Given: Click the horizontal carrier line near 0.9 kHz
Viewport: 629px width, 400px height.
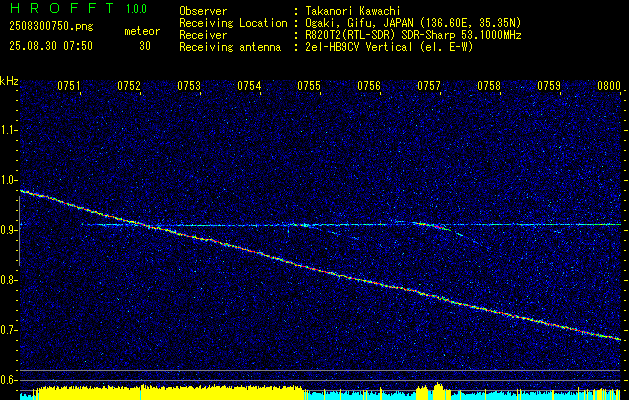Looking at the screenshot, I should 351,225.
